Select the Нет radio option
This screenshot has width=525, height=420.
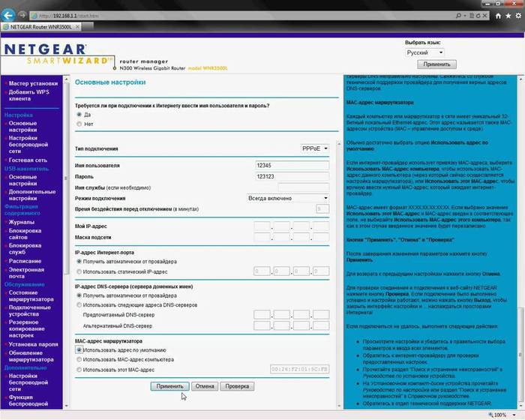coord(79,124)
